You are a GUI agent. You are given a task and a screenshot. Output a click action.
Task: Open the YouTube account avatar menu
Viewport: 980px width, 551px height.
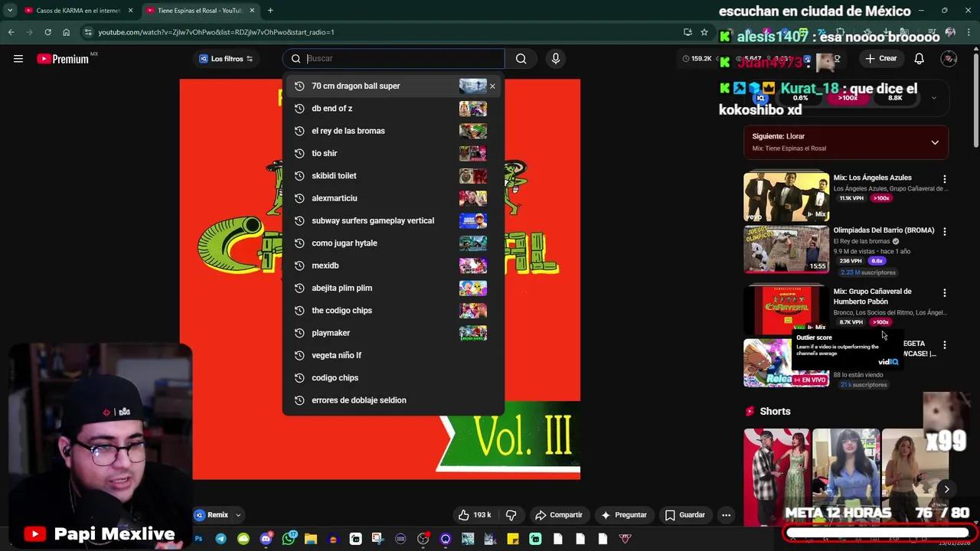click(949, 59)
